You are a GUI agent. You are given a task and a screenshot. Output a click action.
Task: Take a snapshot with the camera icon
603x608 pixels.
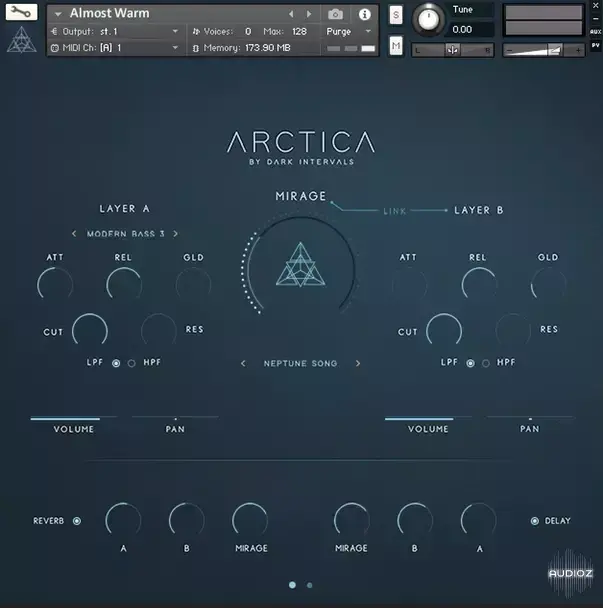335,15
